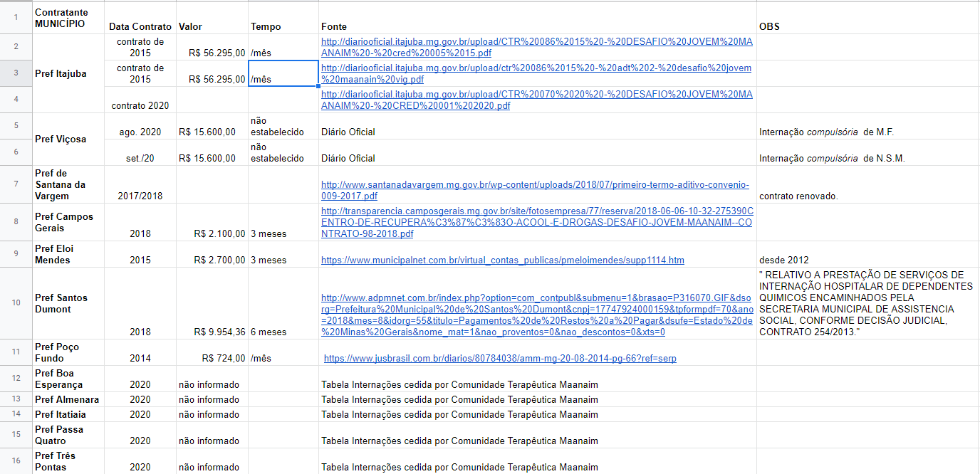Select the R$ 724,00 value cell
Viewport: 980px width, 474px height.
tap(212, 359)
